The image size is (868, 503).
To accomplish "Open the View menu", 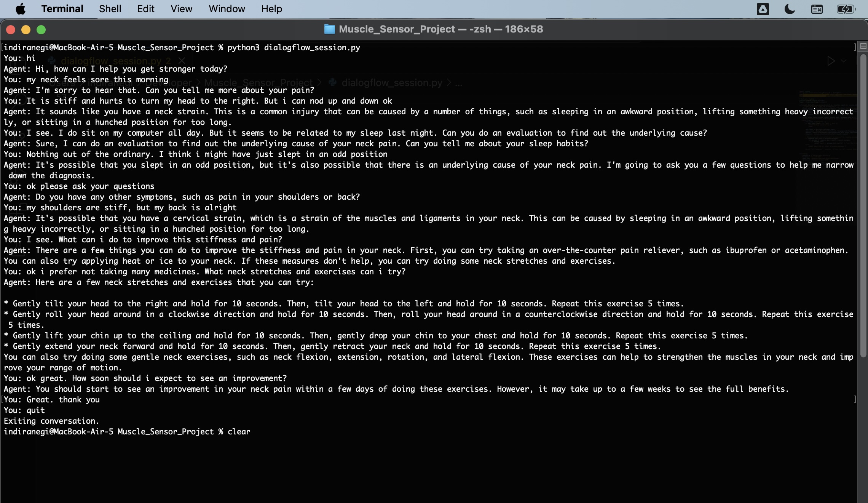I will pyautogui.click(x=181, y=9).
